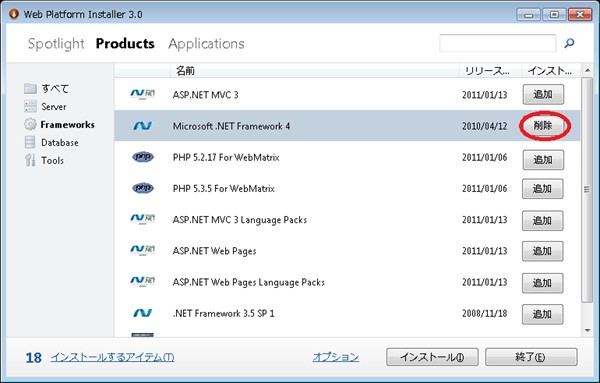Screen dimensions: 600x383
Task: Click the PHP 5.2.17 For WebMatrix icon
Action: (x=143, y=157)
